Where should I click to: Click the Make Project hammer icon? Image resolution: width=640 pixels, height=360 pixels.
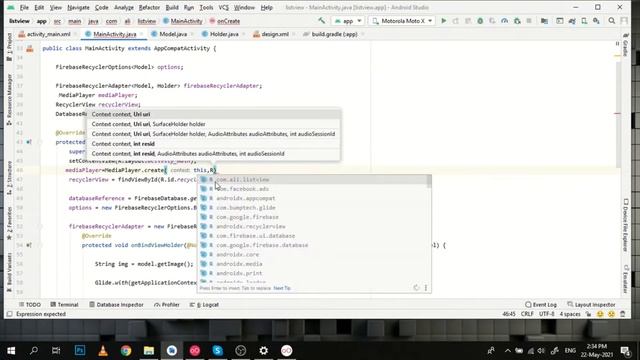[x=322, y=21]
